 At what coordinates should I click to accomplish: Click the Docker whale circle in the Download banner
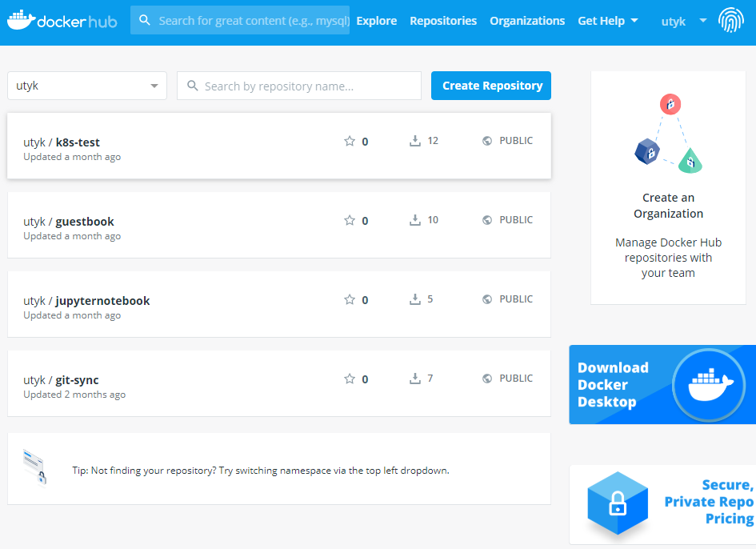pos(709,384)
